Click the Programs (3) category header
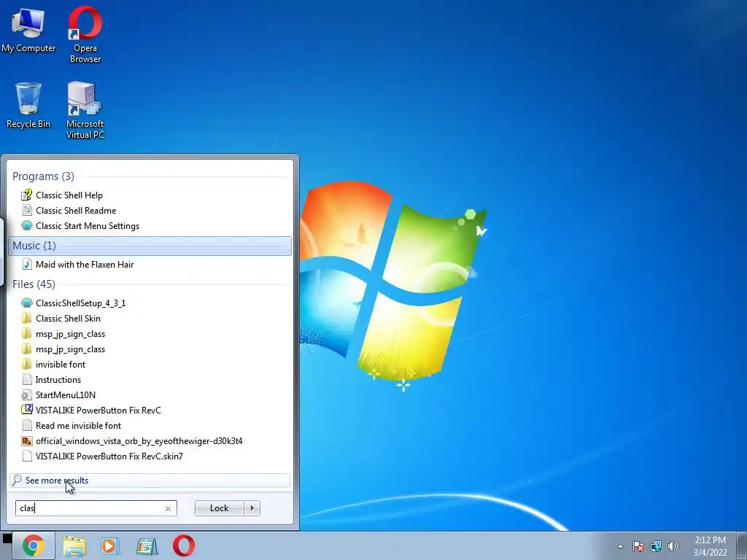The height and width of the screenshot is (560, 747). (150, 176)
